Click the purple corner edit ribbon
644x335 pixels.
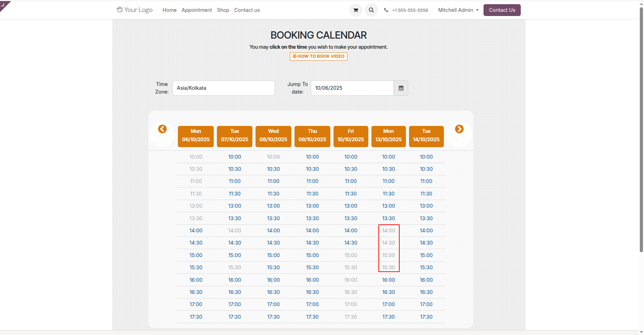pyautogui.click(x=4, y=5)
